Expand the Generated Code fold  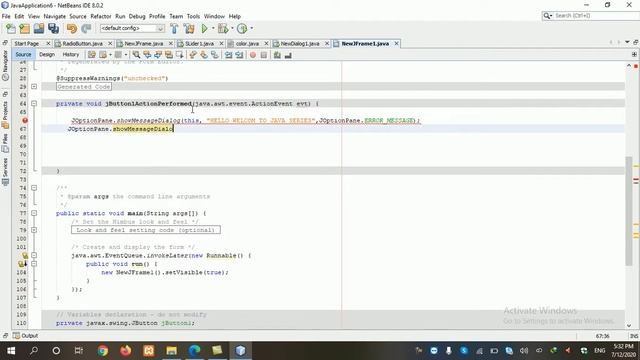34,87
